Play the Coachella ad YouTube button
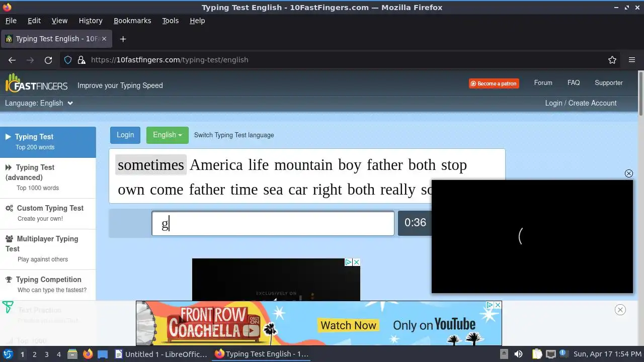The width and height of the screenshot is (644, 362). (x=251, y=330)
